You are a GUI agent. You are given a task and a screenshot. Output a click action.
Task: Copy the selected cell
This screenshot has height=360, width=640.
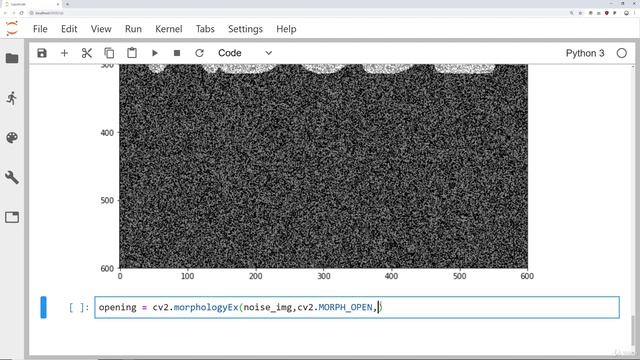[109, 53]
